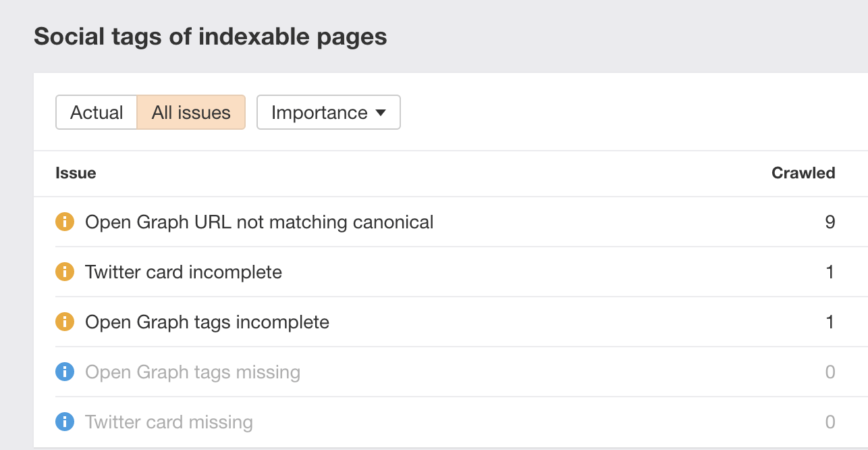Screen dimensions: 868x450
Task: Open the Twitter card incomplete issue
Action: tap(184, 272)
